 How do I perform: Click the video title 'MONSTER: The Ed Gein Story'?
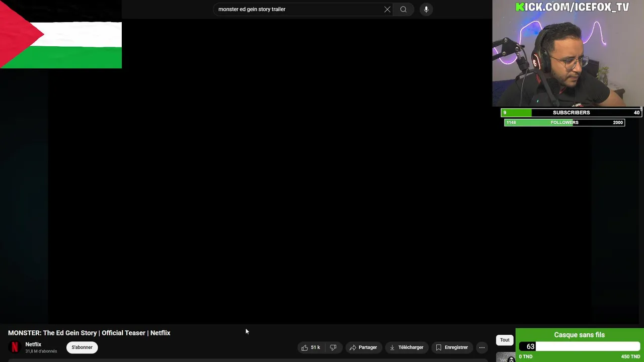point(89,333)
